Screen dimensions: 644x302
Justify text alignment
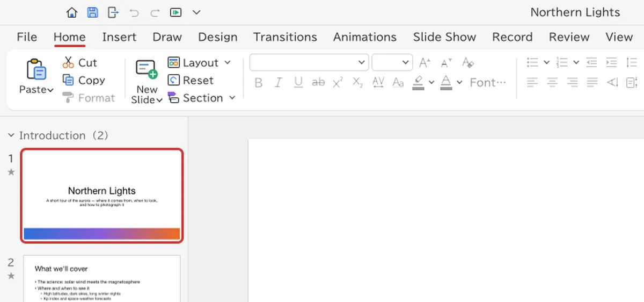coord(592,82)
